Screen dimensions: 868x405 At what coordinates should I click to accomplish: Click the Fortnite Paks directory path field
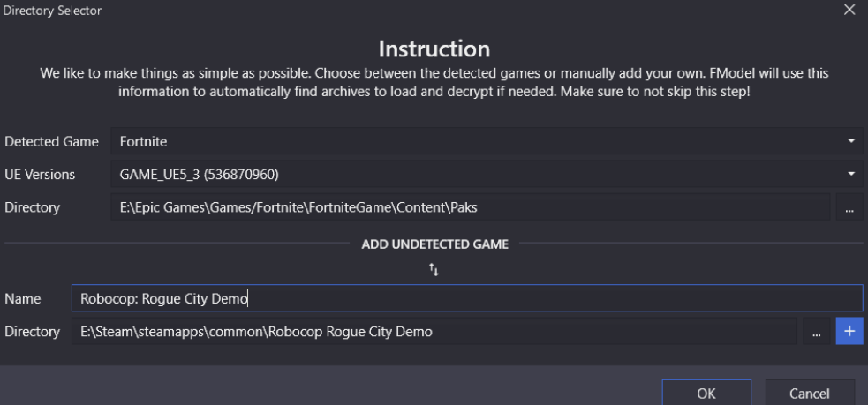tap(470, 207)
